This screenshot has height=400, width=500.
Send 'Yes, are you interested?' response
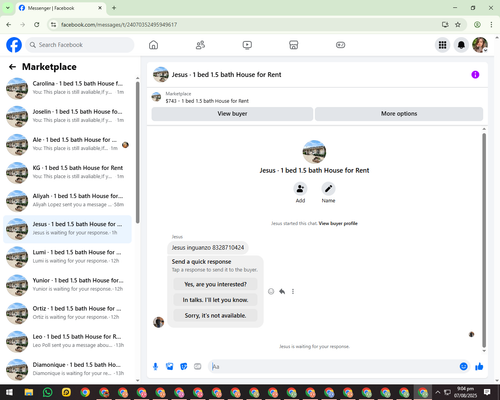click(x=215, y=284)
